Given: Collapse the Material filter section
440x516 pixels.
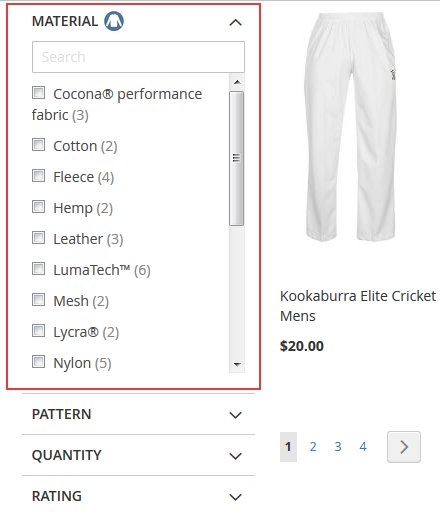Looking at the screenshot, I should [x=235, y=22].
